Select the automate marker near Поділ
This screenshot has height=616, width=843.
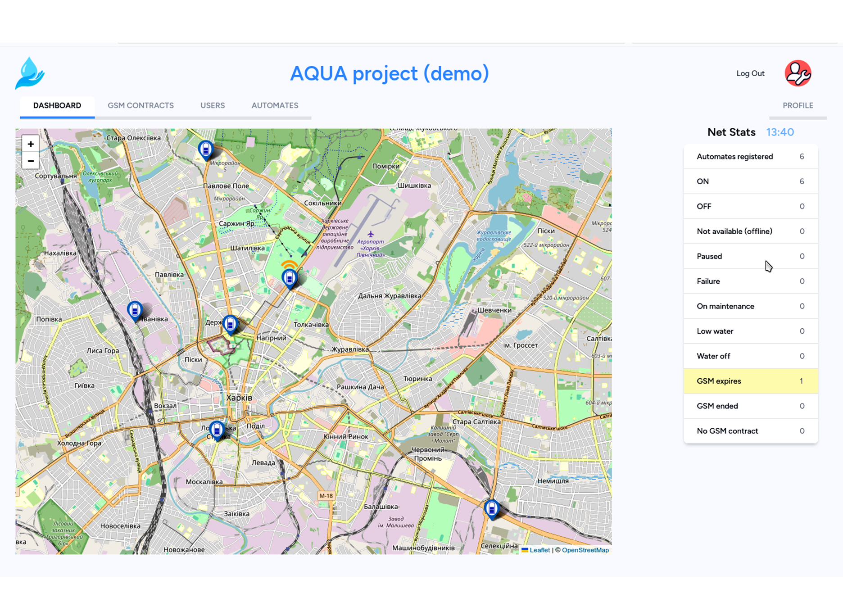[x=217, y=430]
